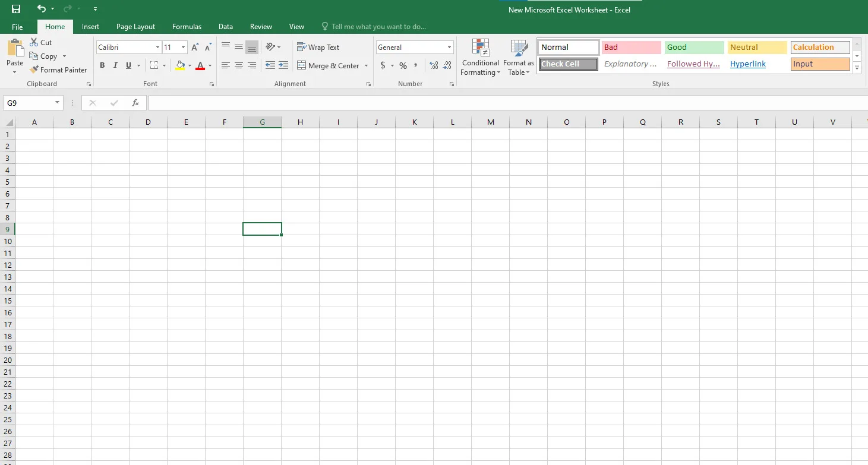Open the undo history dropdown arrow
868x465 pixels.
[52, 9]
